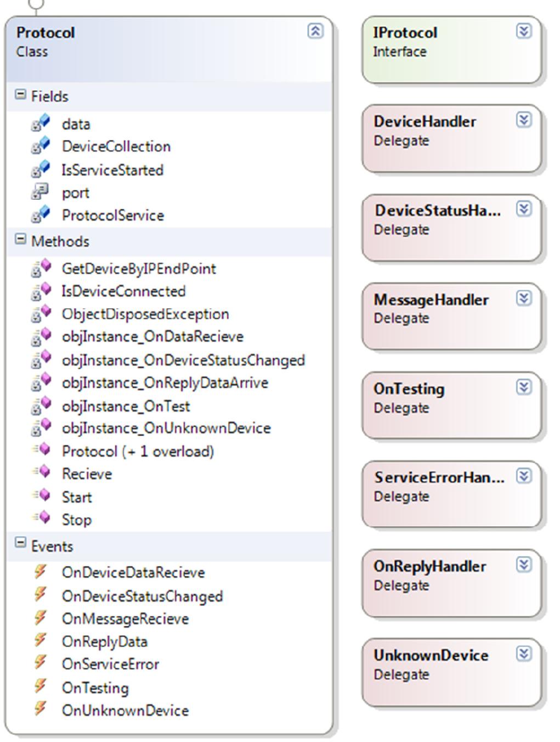Expand the IProtocol interface shape
The image size is (560, 742).
coord(525,32)
